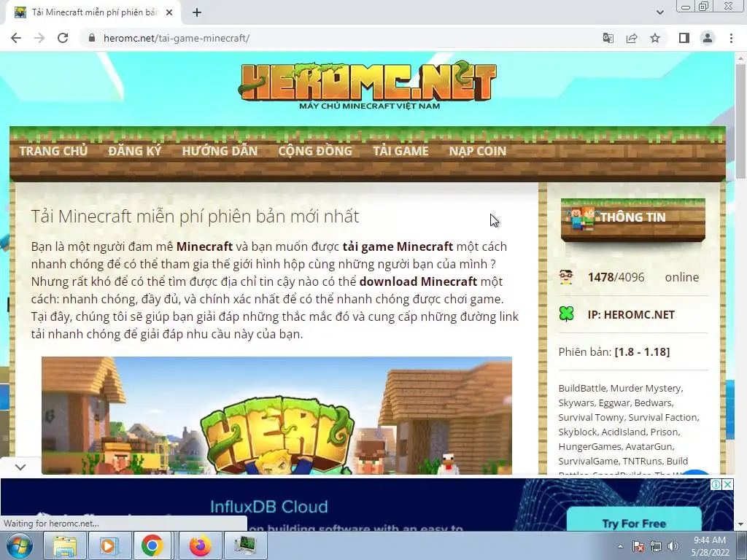Collapse the ad with the down chevron
Viewport: 747px width, 560px height.
(20, 467)
